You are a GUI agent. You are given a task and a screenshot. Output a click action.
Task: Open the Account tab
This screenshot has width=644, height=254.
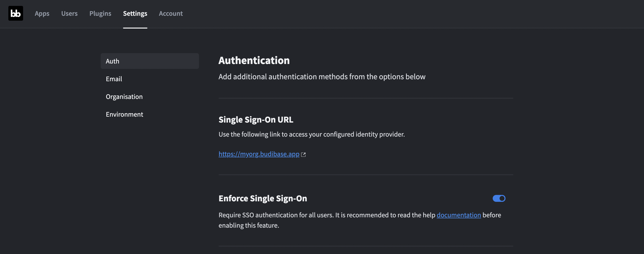click(x=171, y=14)
